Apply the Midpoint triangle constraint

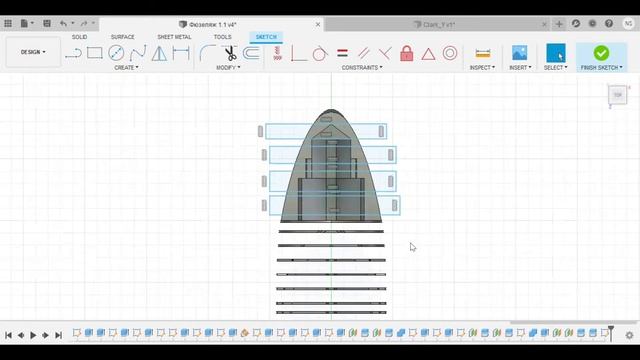pos(428,54)
